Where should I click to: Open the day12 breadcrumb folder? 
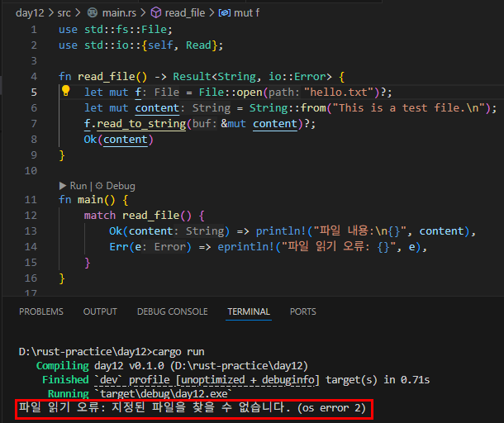[30, 13]
